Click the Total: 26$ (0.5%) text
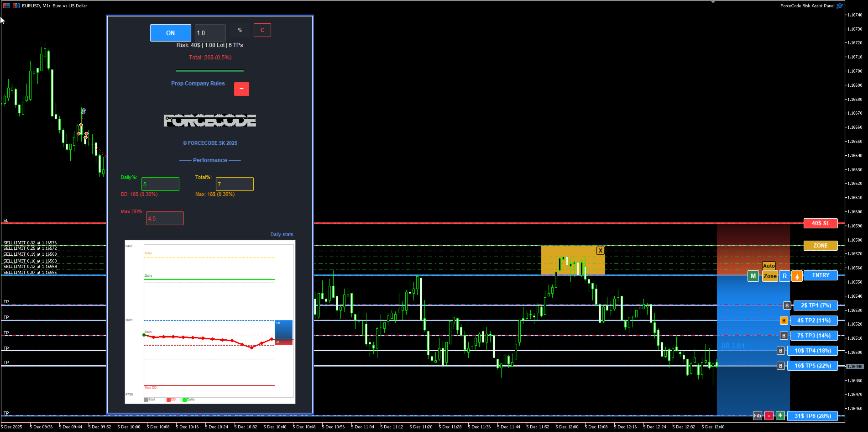 [x=210, y=58]
